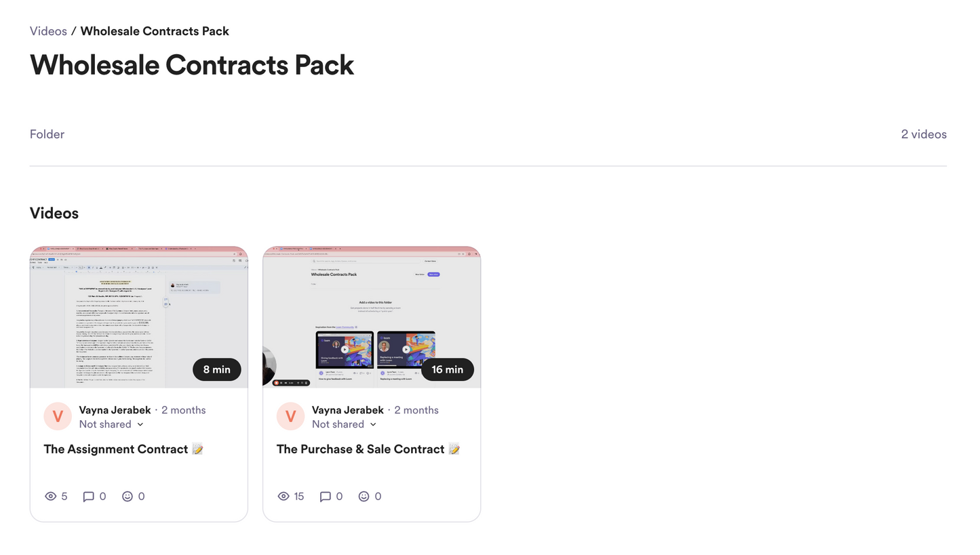The image size is (980, 555).
Task: Click the 16 min duration badge
Action: (x=448, y=369)
